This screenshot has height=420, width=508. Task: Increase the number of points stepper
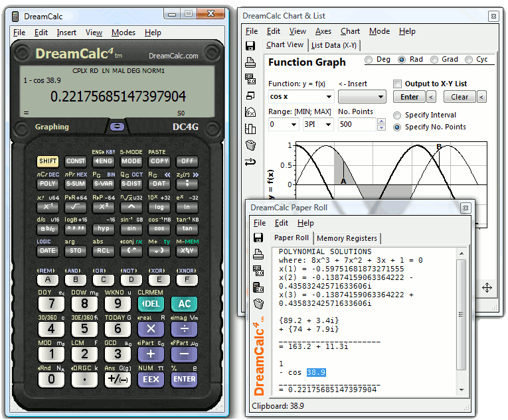382,121
